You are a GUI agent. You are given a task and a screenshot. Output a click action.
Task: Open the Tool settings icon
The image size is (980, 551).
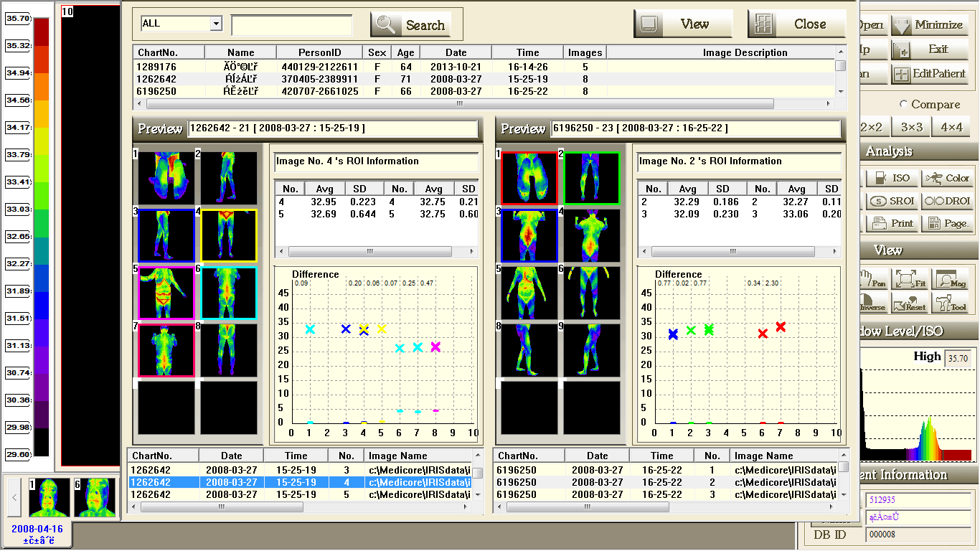949,303
